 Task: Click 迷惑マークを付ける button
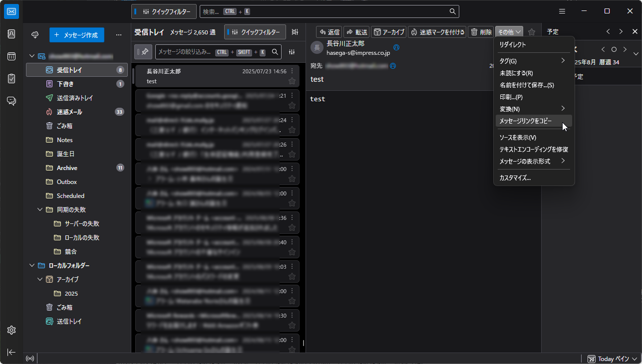point(437,32)
